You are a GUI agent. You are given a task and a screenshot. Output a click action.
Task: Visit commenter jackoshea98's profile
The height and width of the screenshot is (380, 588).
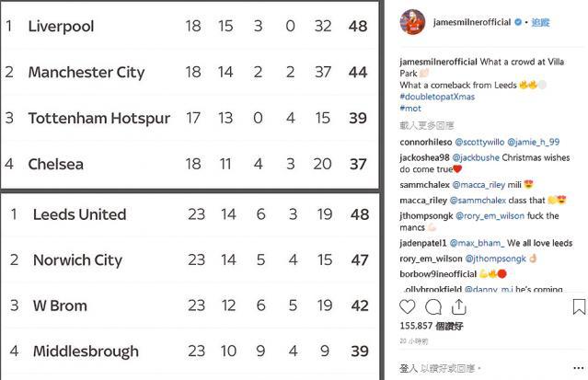(424, 157)
